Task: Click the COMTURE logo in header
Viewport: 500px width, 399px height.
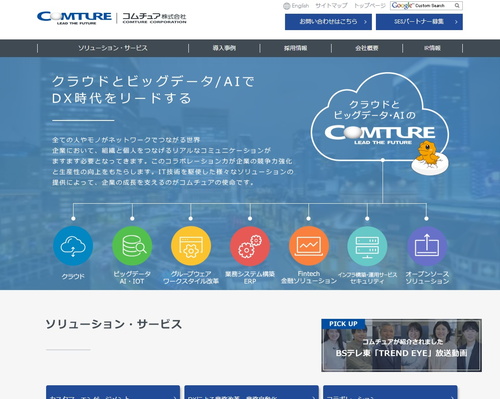Action: pos(74,18)
